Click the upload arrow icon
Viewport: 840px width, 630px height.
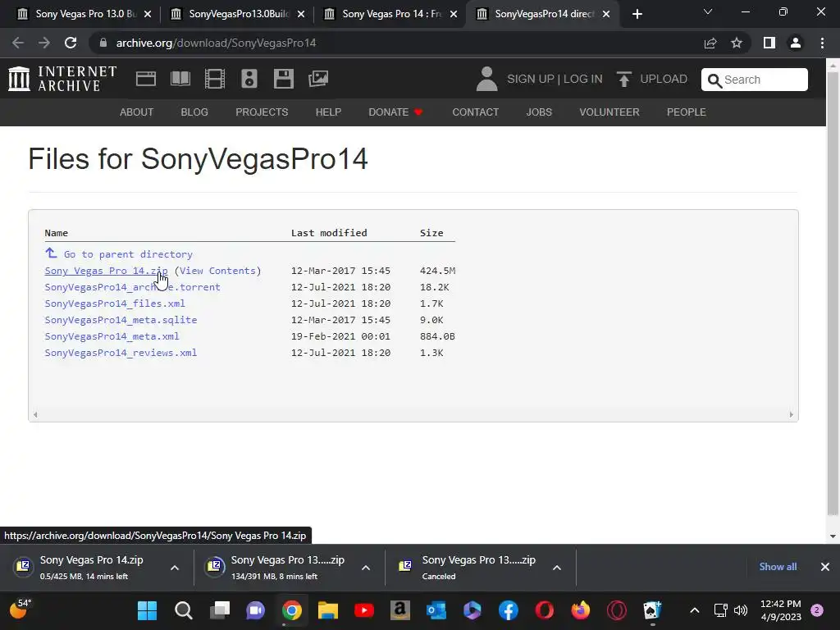point(623,80)
